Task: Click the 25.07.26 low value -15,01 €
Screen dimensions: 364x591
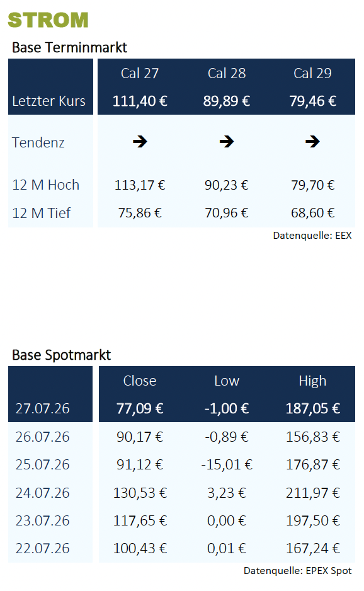Action: [x=227, y=465]
